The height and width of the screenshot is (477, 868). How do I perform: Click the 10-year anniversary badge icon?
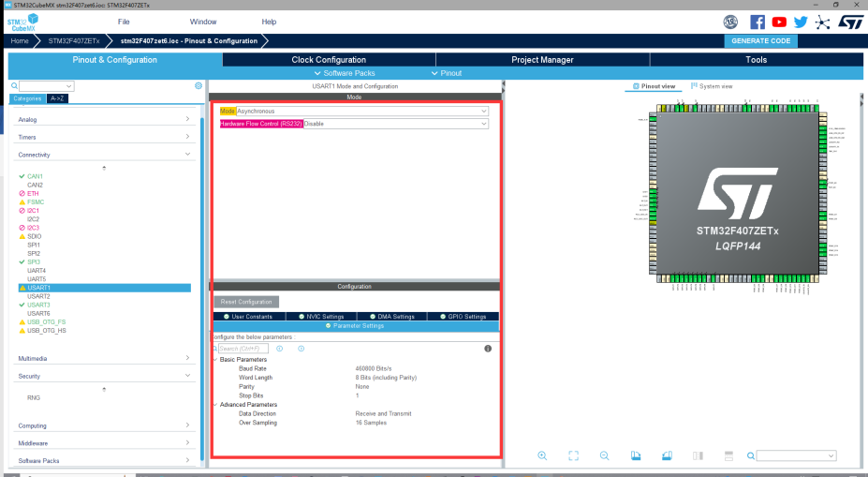coord(730,22)
